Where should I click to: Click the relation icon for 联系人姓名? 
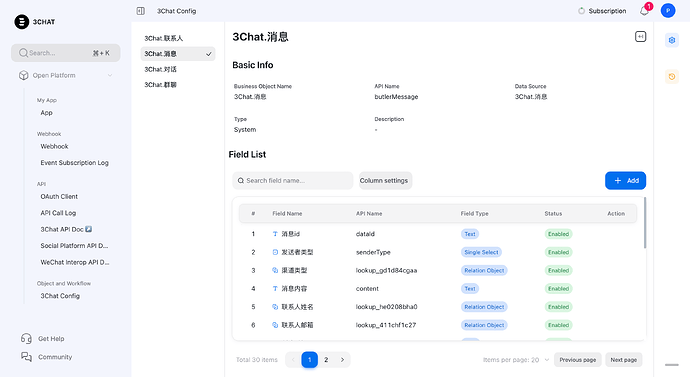pyautogui.click(x=275, y=307)
